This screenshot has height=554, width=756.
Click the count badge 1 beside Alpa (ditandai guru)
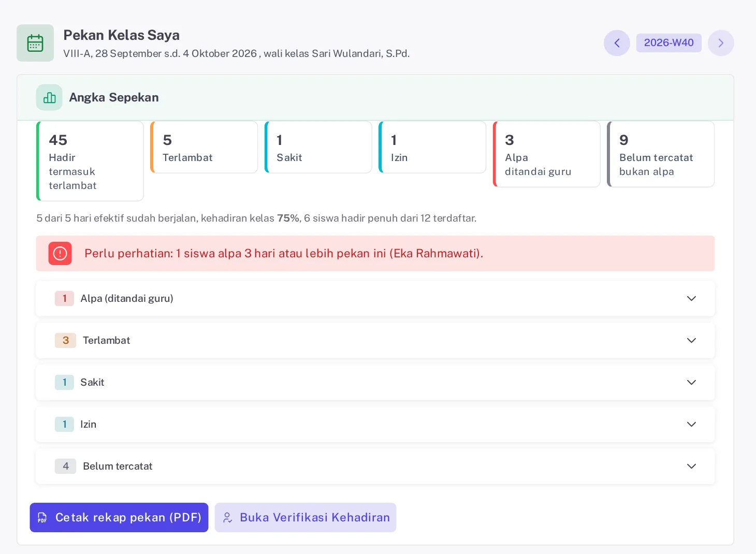[x=64, y=298]
